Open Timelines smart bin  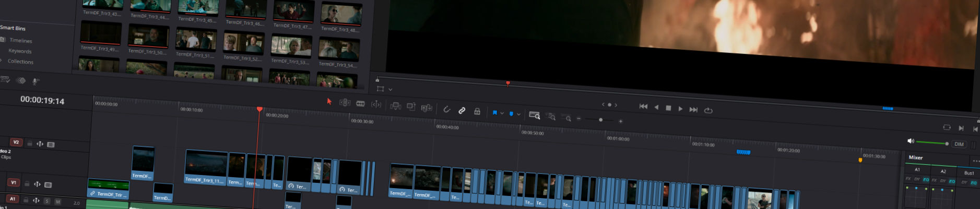click(x=21, y=40)
